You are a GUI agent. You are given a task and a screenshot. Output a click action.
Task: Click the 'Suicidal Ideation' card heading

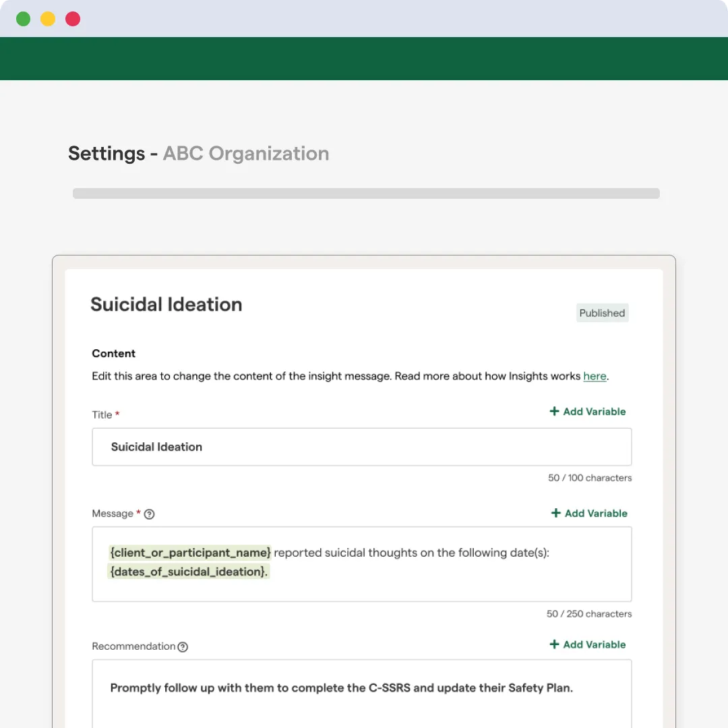pyautogui.click(x=166, y=305)
